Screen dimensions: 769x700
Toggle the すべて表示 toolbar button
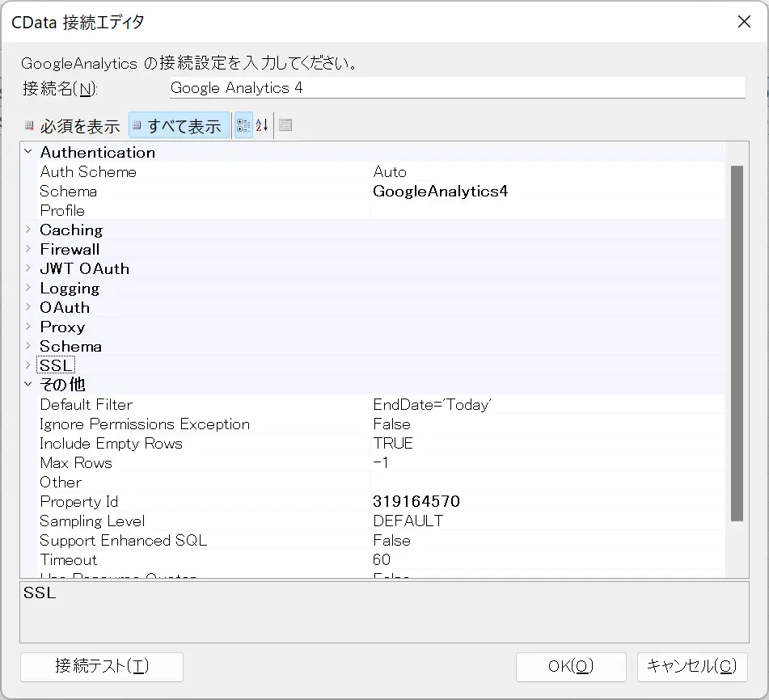(179, 126)
